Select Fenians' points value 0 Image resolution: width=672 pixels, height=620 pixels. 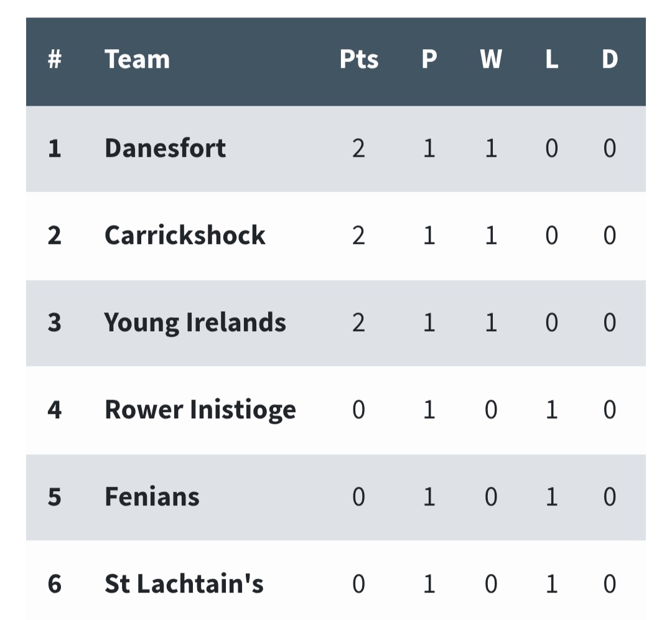[x=358, y=497]
